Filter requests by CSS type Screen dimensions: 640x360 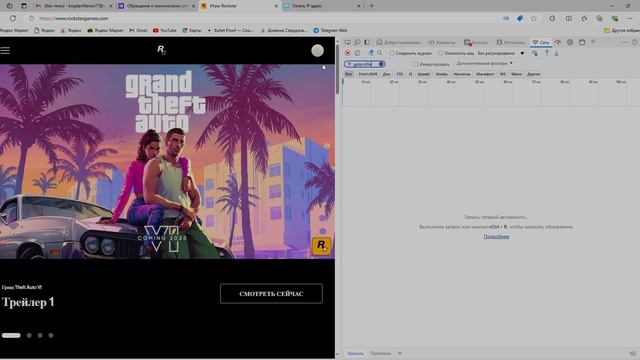tap(399, 74)
